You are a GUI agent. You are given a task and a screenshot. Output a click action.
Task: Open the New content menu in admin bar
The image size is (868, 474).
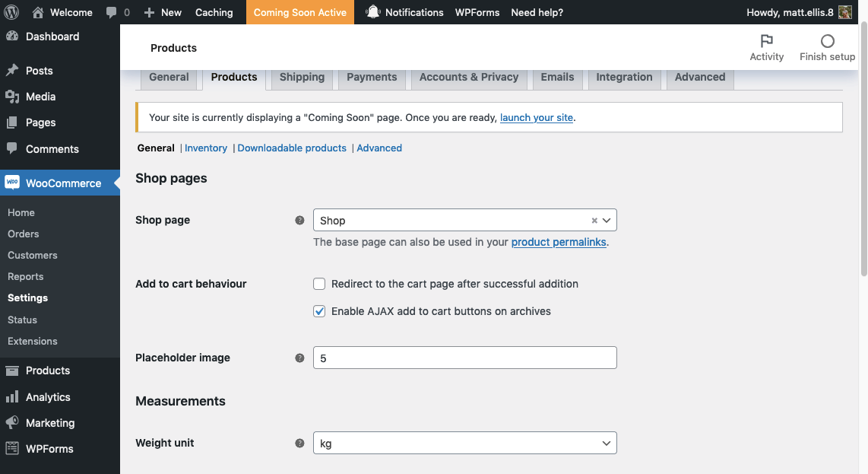(163, 12)
